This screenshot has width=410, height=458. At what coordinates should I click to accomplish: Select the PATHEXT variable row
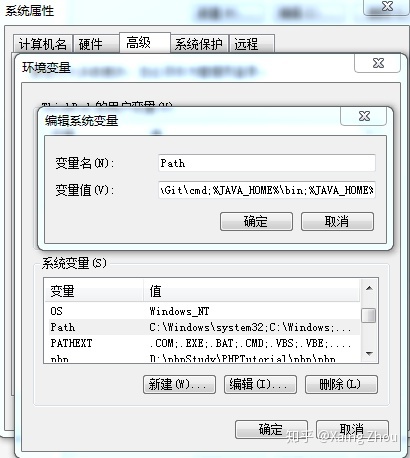click(x=202, y=343)
